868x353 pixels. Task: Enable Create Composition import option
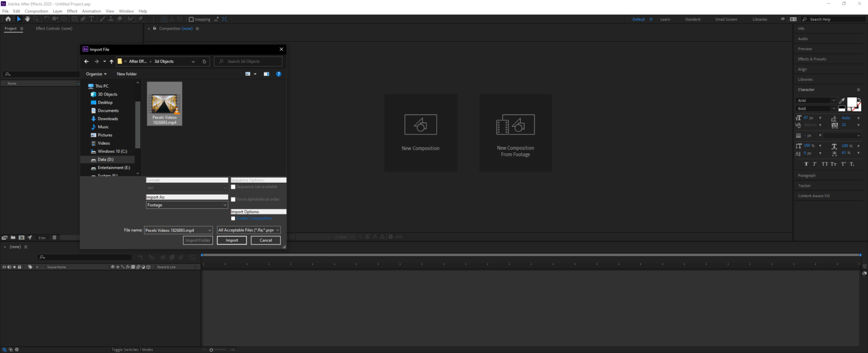233,218
